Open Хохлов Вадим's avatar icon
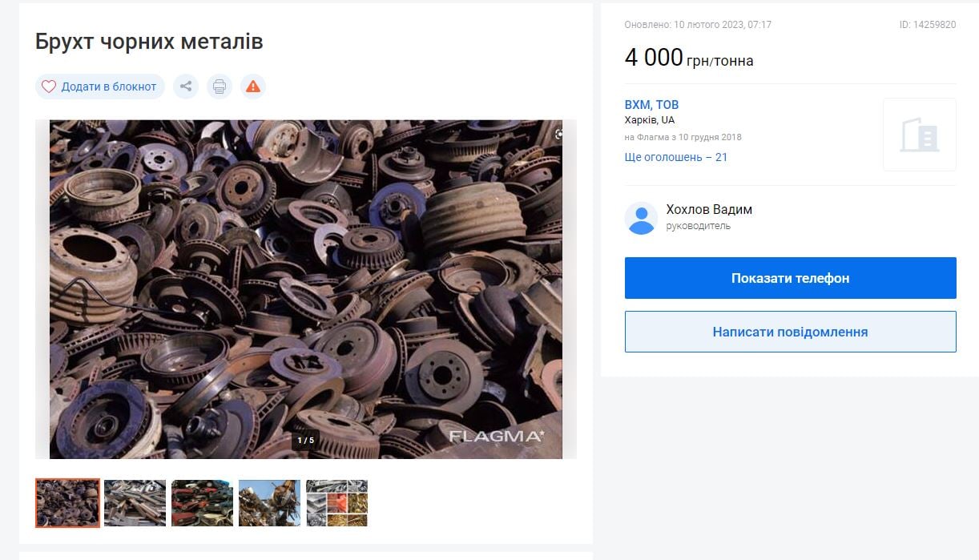The width and height of the screenshot is (979, 560). tap(641, 217)
